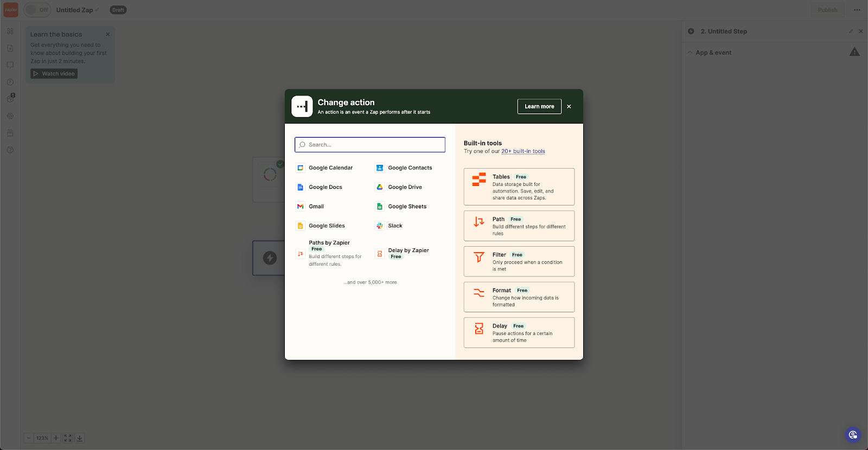Open the help chat bubble
This screenshot has height=450, width=868.
(x=853, y=435)
